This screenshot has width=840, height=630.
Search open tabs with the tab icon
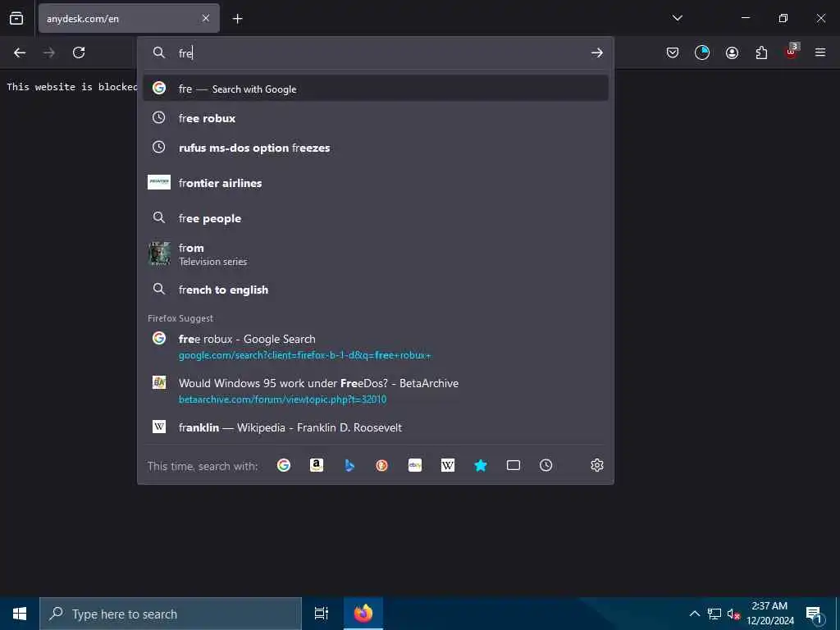click(x=514, y=465)
